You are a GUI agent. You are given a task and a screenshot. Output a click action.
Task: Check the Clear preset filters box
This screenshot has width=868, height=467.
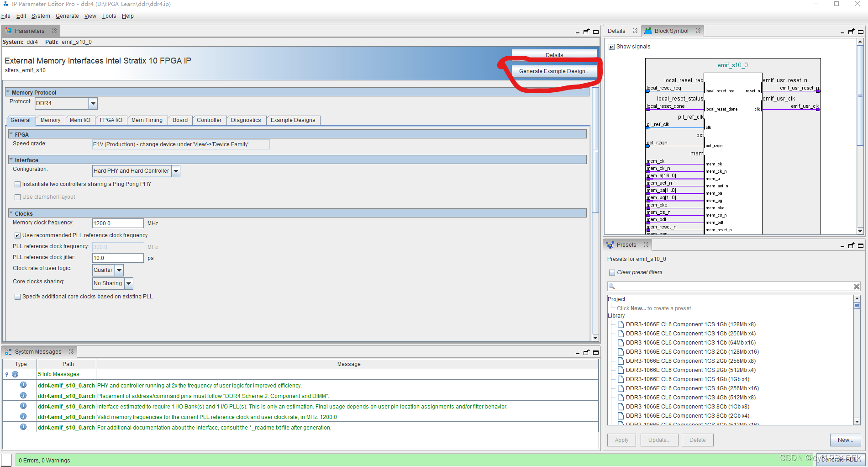click(x=612, y=272)
